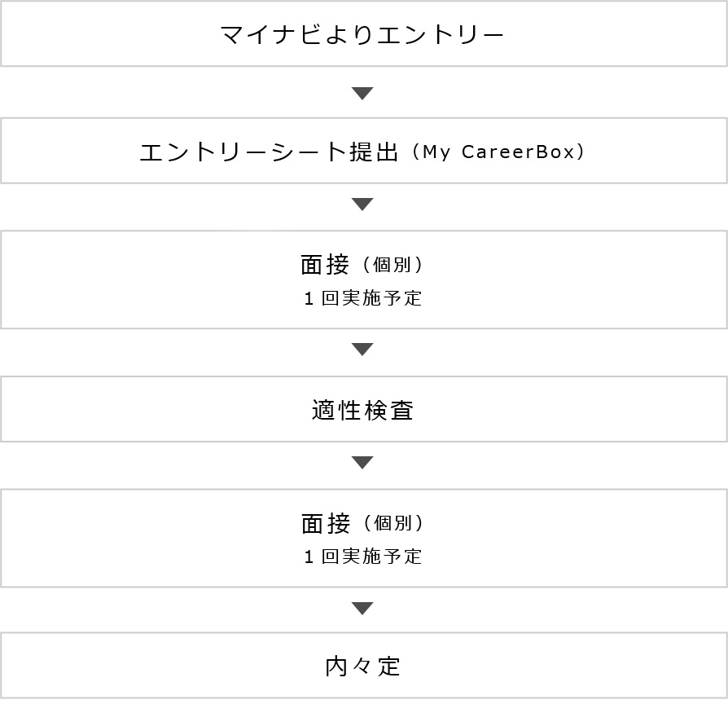Click 面接 heading above 適性検査 box

[x=326, y=264]
